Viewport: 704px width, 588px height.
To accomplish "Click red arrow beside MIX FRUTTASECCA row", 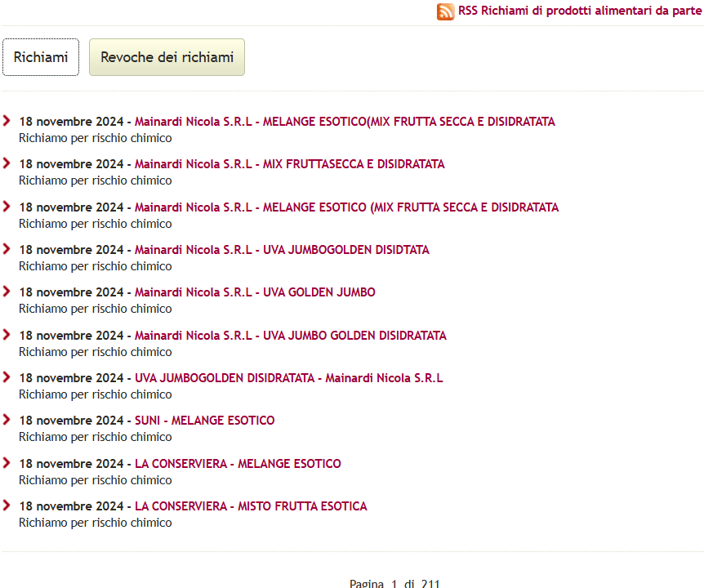I will pos(7,163).
